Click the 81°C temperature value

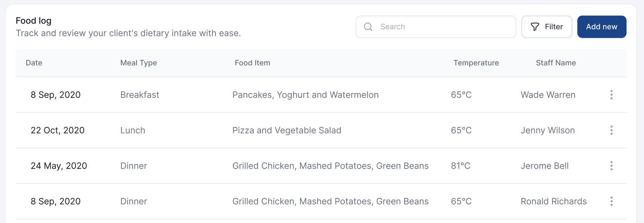[460, 166]
